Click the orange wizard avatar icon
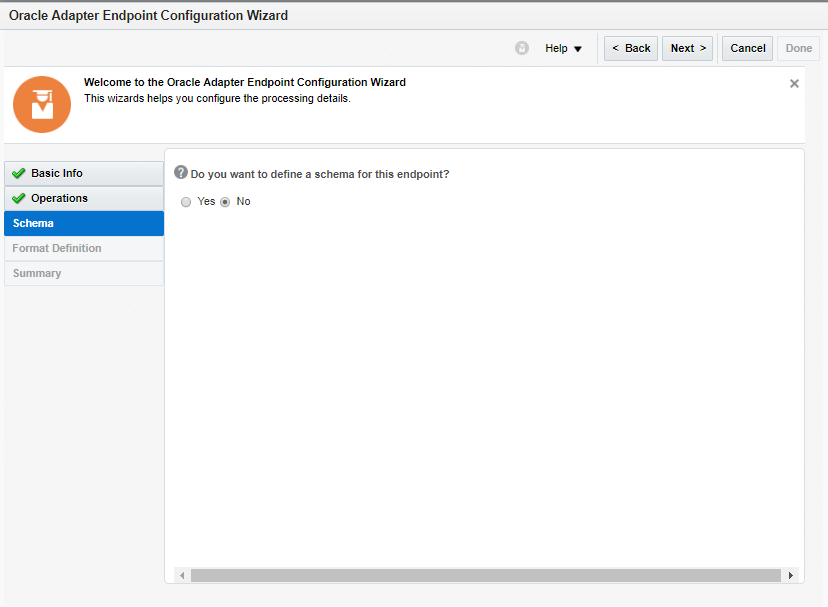Viewport: 828px width, 607px height. pos(42,105)
